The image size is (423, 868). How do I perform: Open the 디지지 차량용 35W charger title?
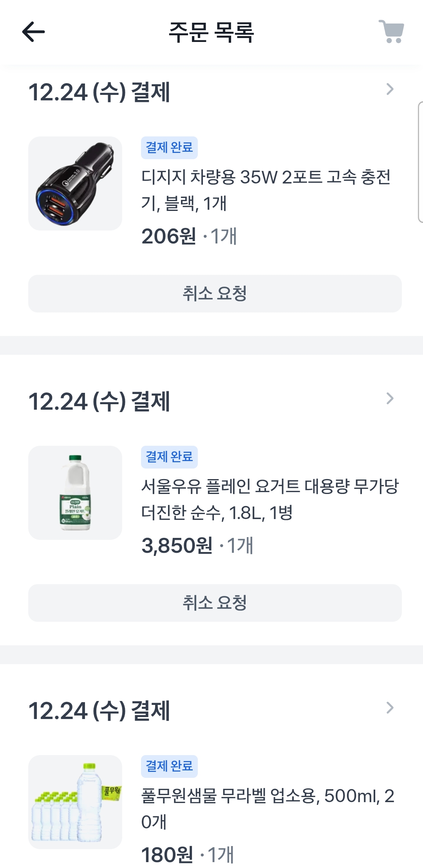pyautogui.click(x=266, y=190)
